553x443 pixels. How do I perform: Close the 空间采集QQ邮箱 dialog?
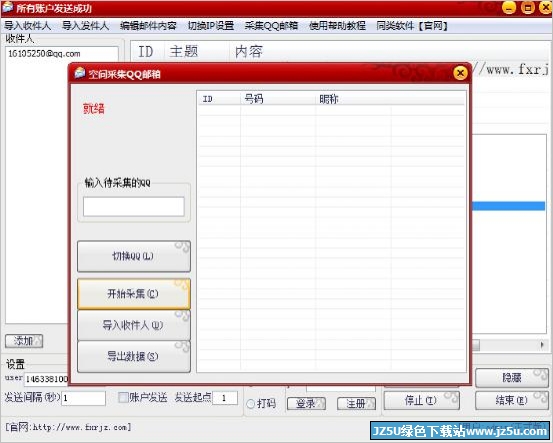pos(460,73)
